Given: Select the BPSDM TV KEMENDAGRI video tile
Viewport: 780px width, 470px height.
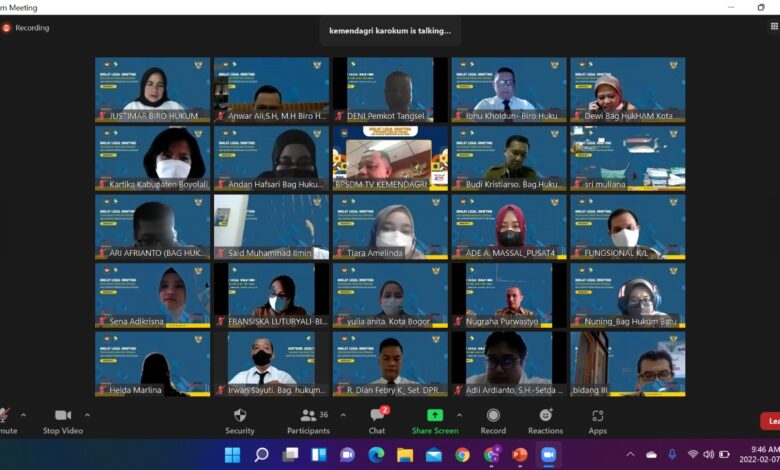Looking at the screenshot, I should pos(390,158).
